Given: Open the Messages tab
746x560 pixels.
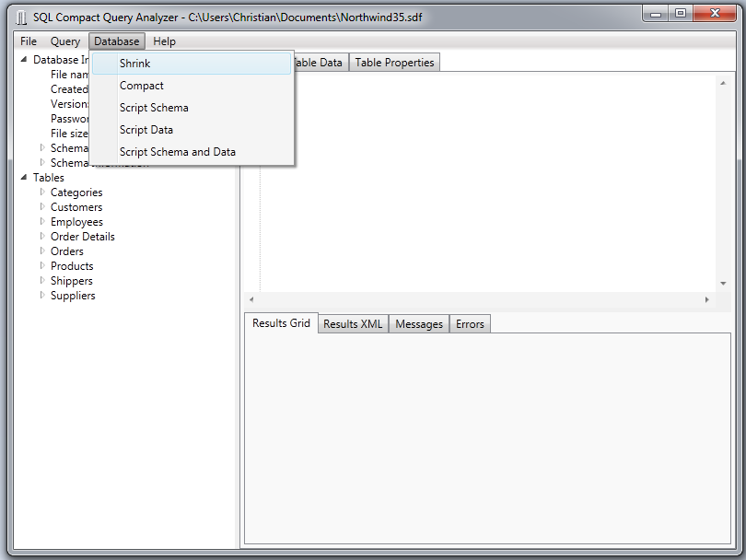Looking at the screenshot, I should 419,324.
